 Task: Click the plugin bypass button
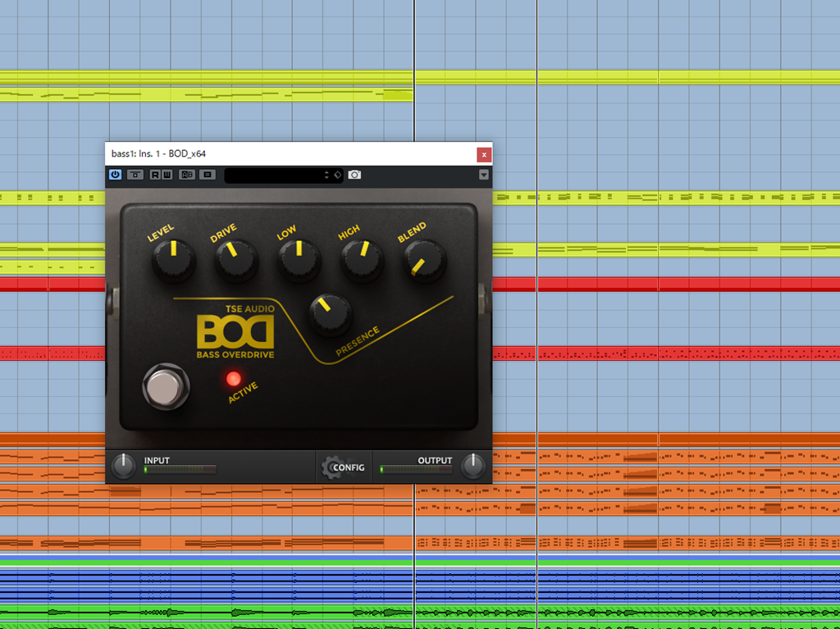tap(135, 175)
